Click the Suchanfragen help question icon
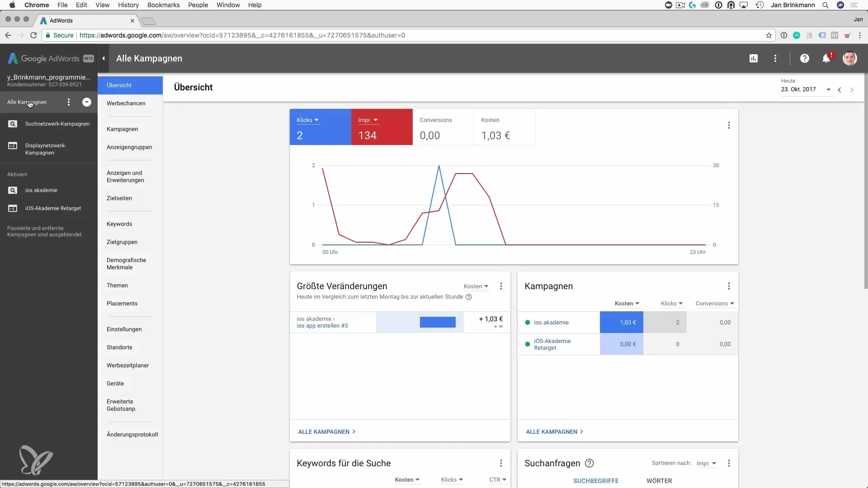 point(590,463)
